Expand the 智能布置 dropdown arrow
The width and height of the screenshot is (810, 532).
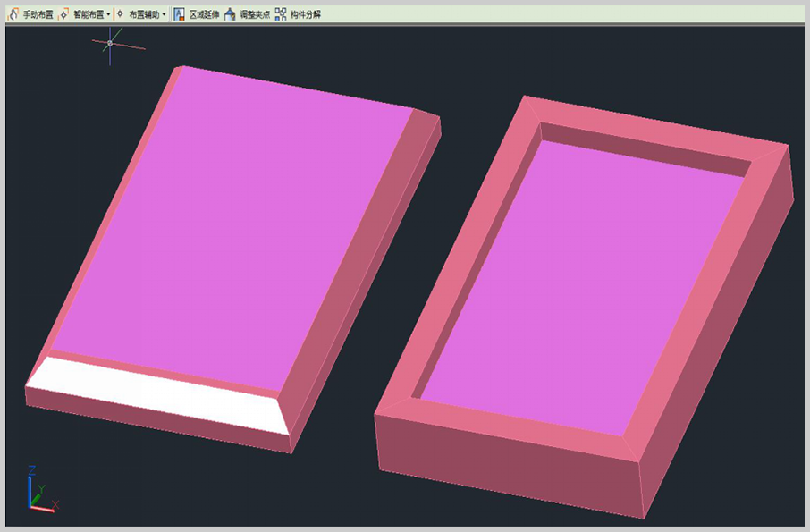[109, 15]
